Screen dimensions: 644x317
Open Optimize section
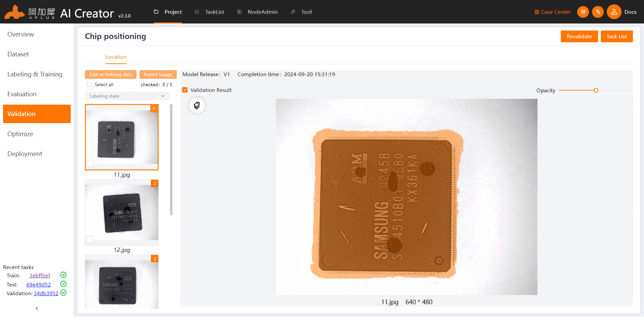[20, 134]
